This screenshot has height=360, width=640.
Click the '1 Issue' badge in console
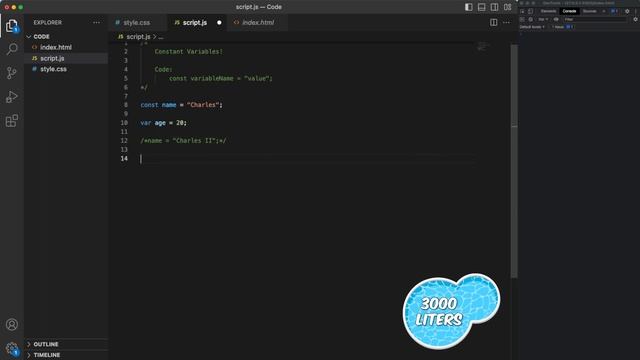pos(563,27)
